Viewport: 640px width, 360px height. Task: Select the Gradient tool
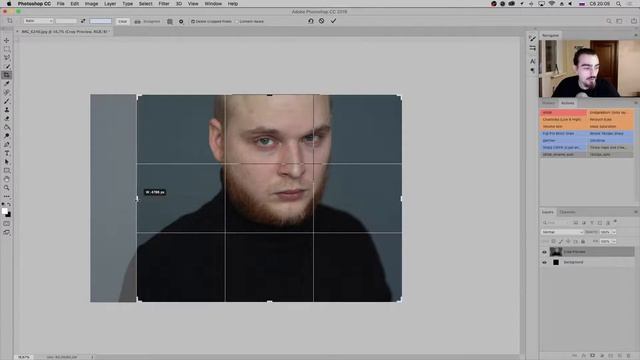[7, 127]
